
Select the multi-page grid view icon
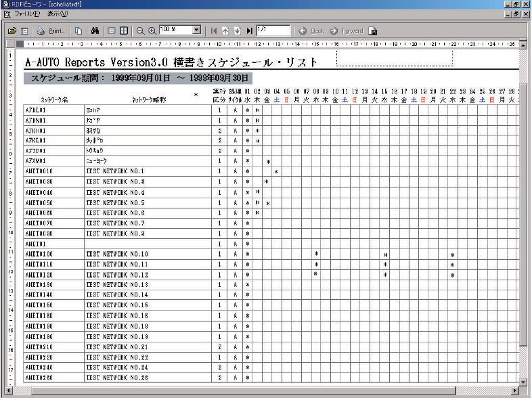pyautogui.click(x=124, y=31)
